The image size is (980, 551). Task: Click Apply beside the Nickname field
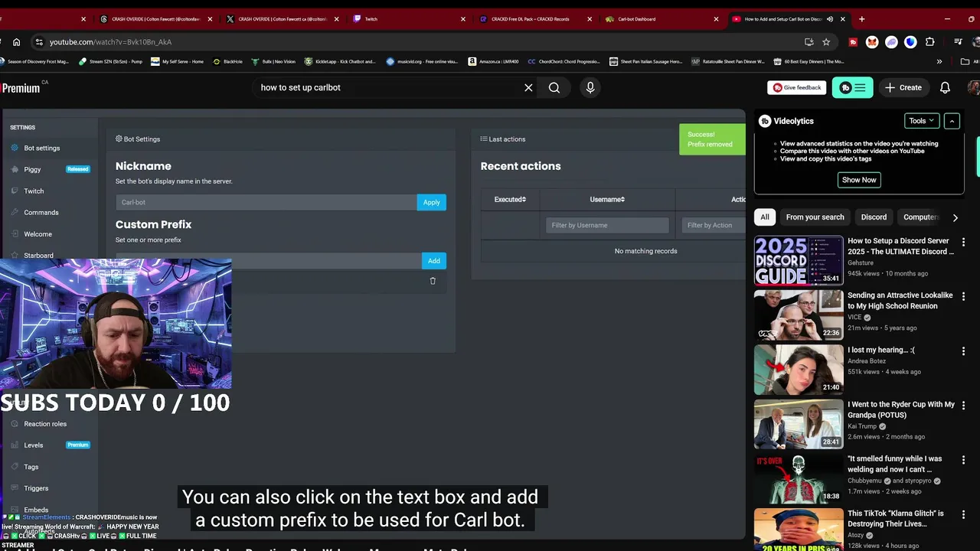[432, 202]
